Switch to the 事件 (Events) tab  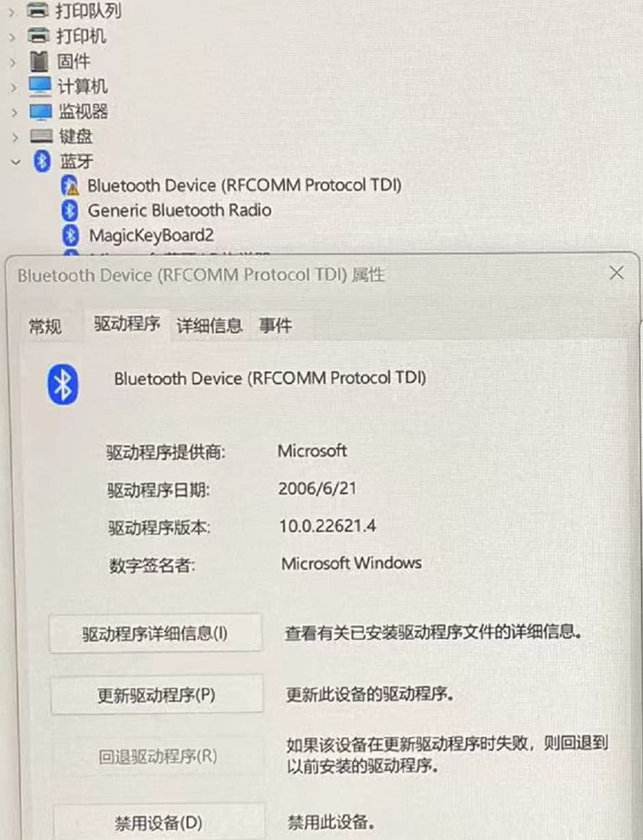point(276,325)
